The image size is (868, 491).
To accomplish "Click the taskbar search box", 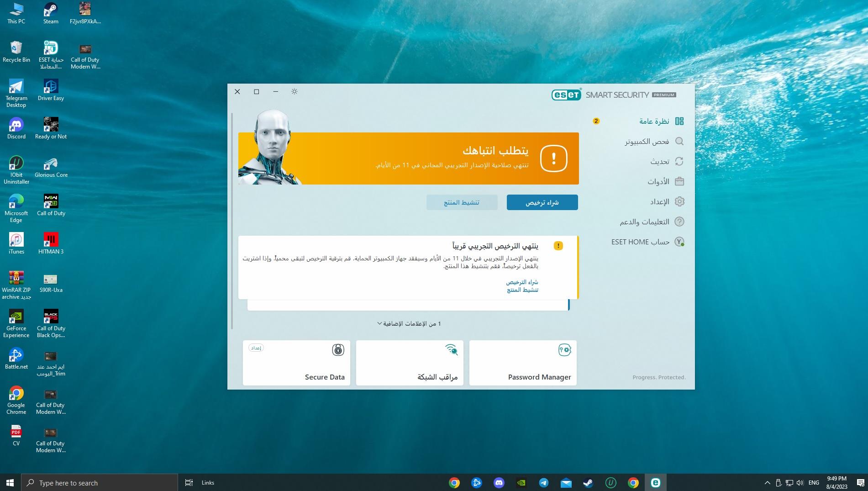I will coord(99,482).
